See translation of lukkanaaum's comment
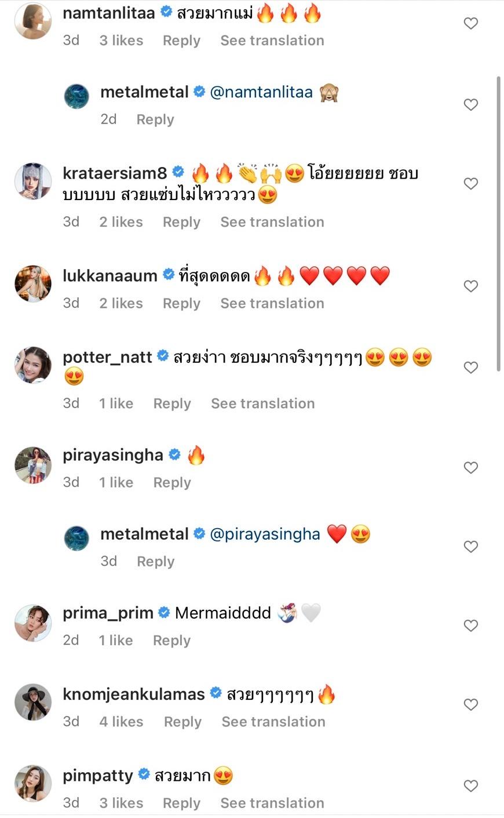The width and height of the screenshot is (504, 818). coord(272,303)
